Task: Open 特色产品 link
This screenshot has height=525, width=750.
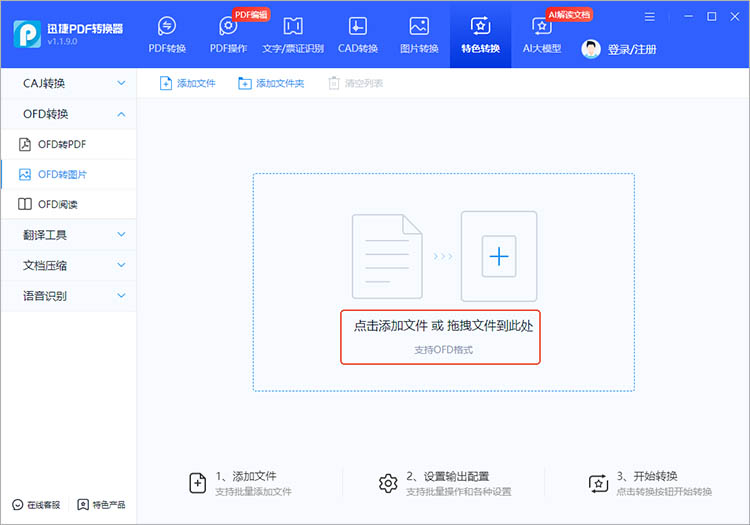Action: click(x=109, y=505)
